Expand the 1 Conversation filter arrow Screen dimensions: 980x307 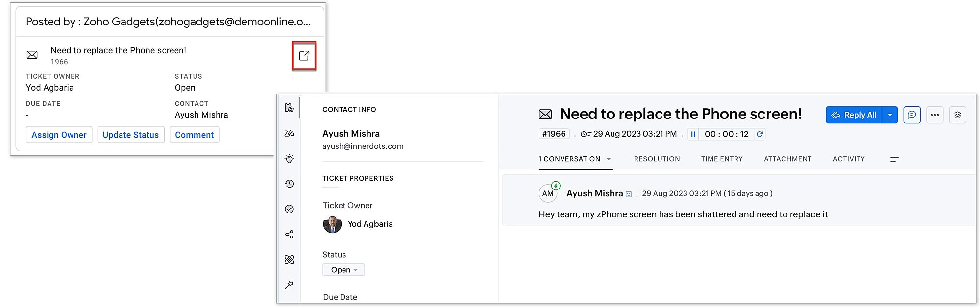pyautogui.click(x=609, y=159)
